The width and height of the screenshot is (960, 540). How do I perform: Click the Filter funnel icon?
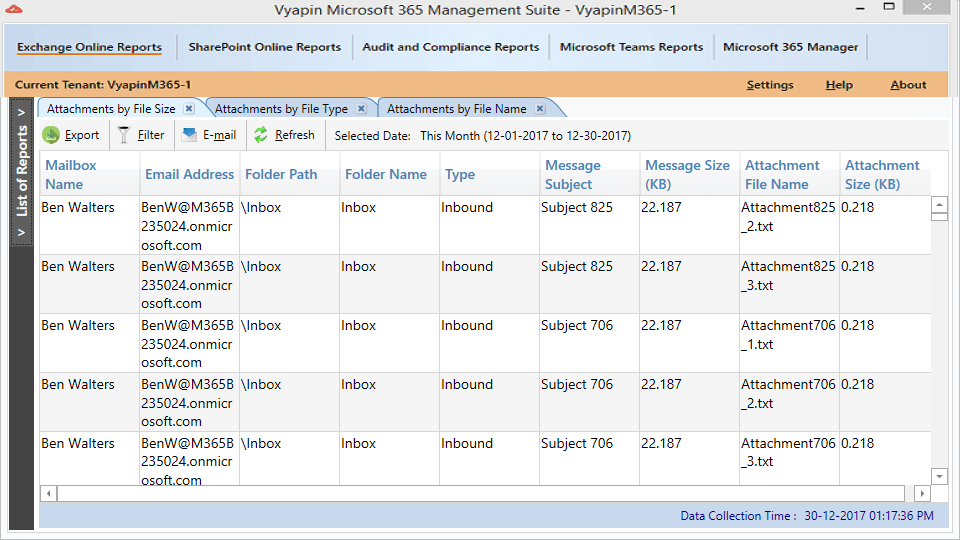[x=124, y=135]
